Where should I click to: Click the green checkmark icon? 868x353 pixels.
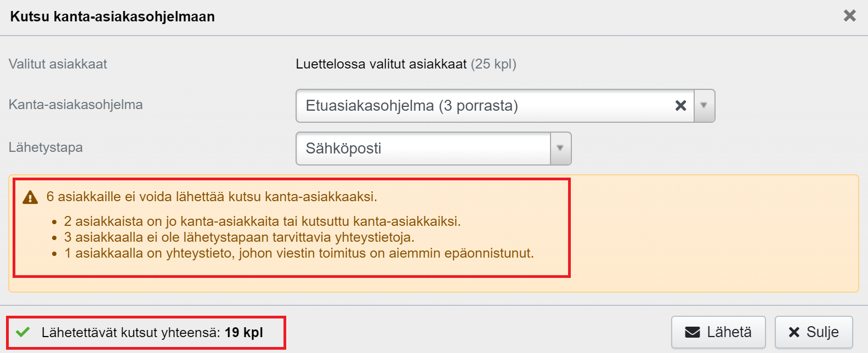click(x=22, y=332)
